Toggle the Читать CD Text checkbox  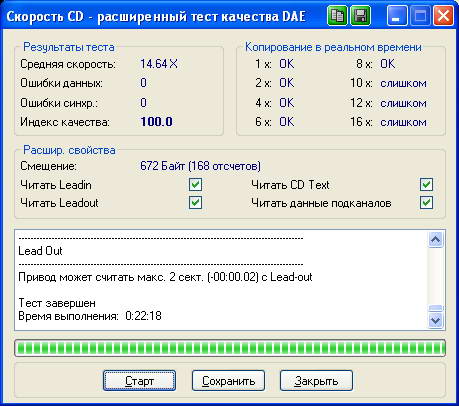(426, 184)
